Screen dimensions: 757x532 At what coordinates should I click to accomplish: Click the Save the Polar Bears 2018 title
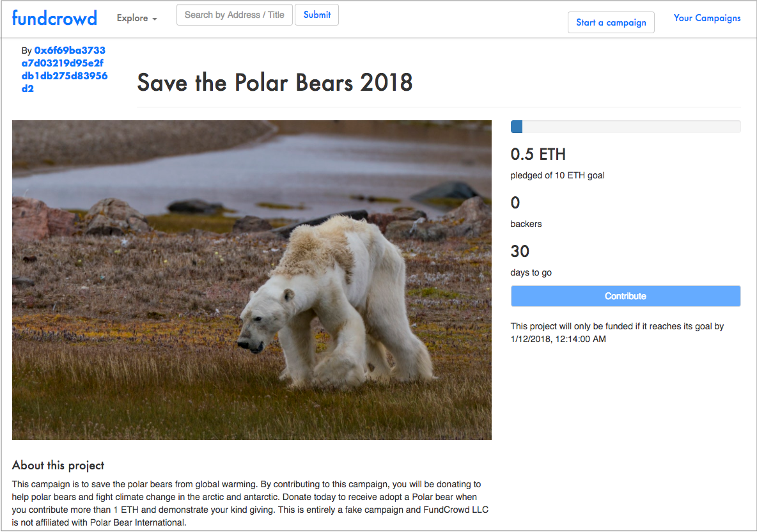click(275, 82)
